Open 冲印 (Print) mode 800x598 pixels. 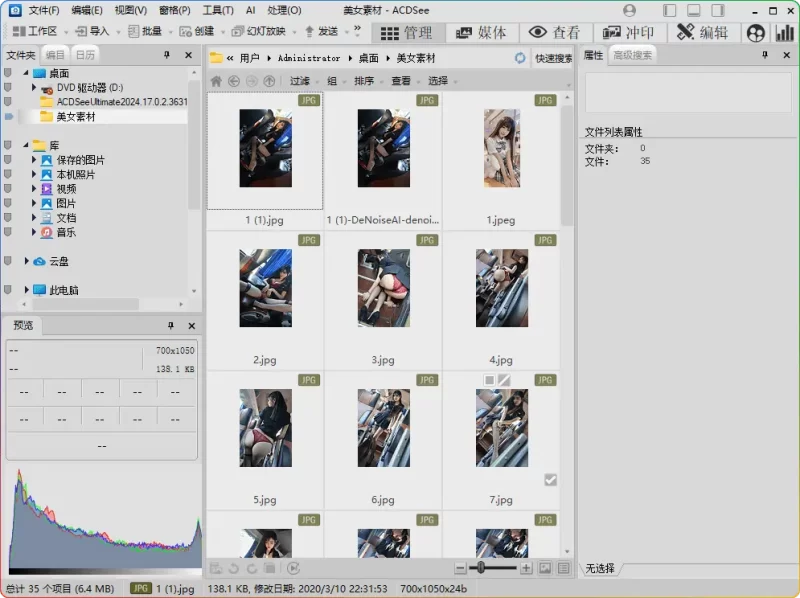pos(630,32)
